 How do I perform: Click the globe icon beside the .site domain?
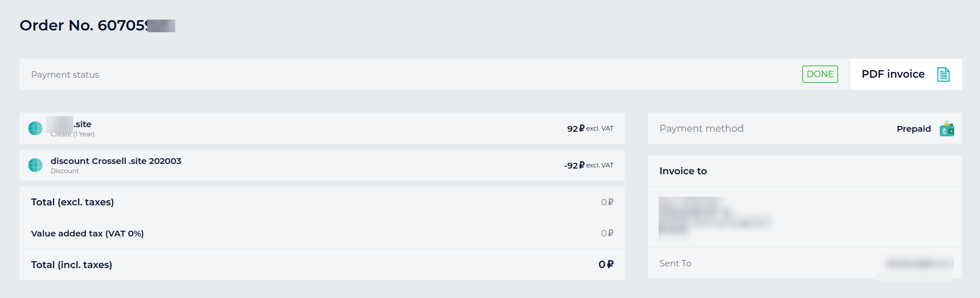36,128
